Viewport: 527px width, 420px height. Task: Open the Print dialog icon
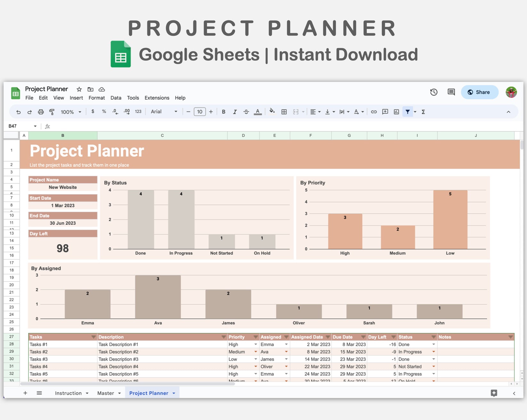pos(41,112)
